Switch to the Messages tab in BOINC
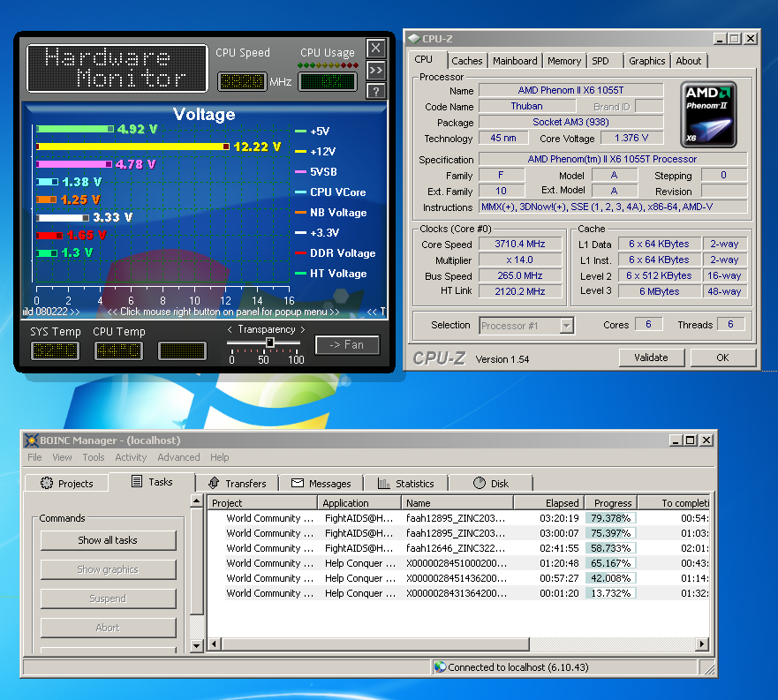Viewport: 778px width, 700px height. click(x=321, y=483)
